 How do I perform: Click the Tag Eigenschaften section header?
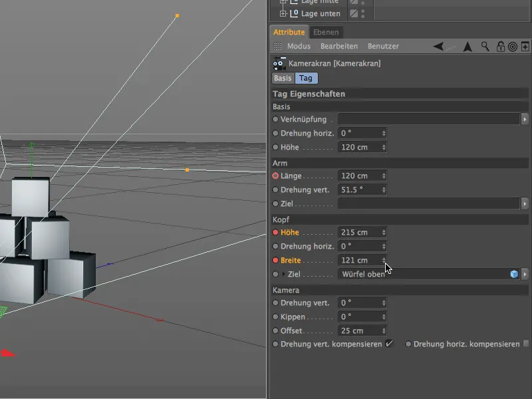400,94
